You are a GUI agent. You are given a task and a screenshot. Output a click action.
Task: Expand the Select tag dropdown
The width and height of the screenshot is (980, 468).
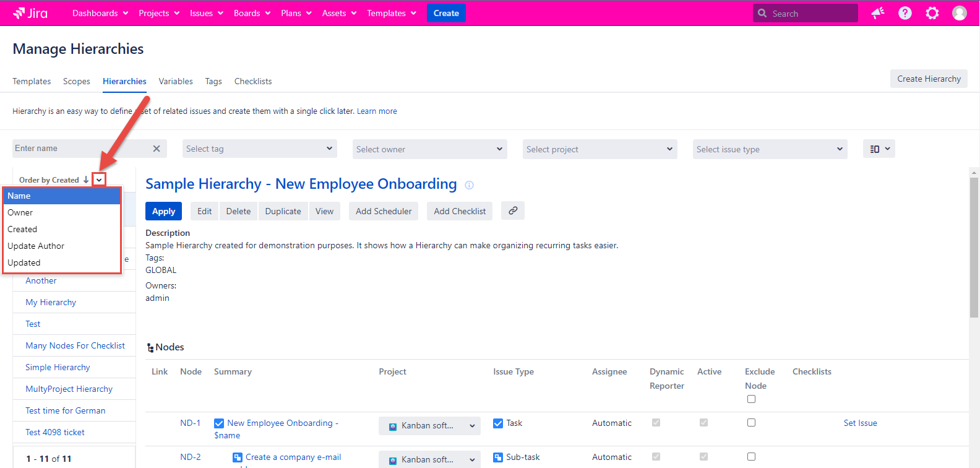pyautogui.click(x=260, y=149)
